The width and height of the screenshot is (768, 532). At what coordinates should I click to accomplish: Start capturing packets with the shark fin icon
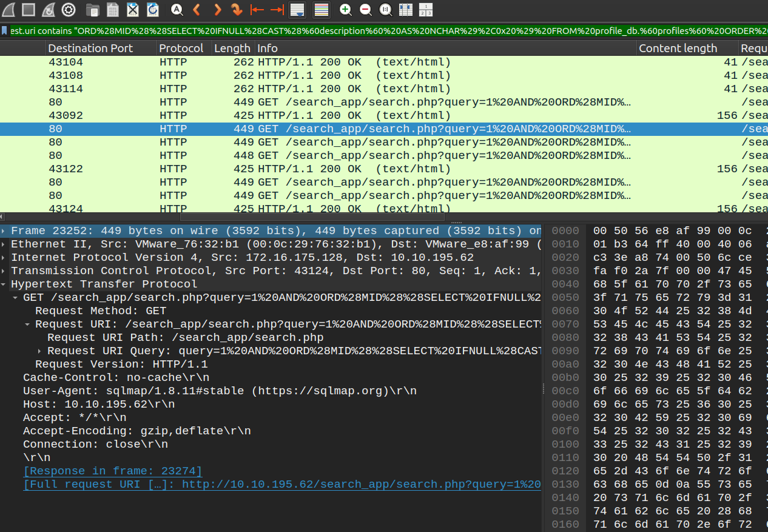[8, 9]
